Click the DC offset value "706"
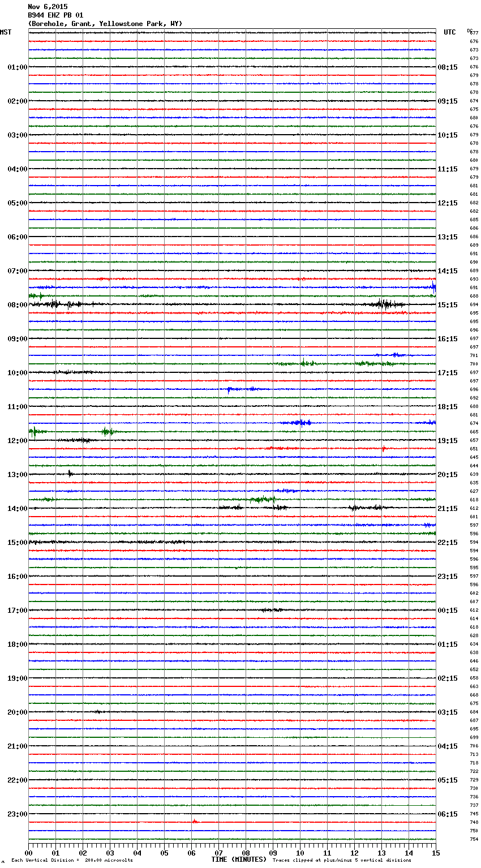This screenshot has height=868, width=481. coord(474,746)
